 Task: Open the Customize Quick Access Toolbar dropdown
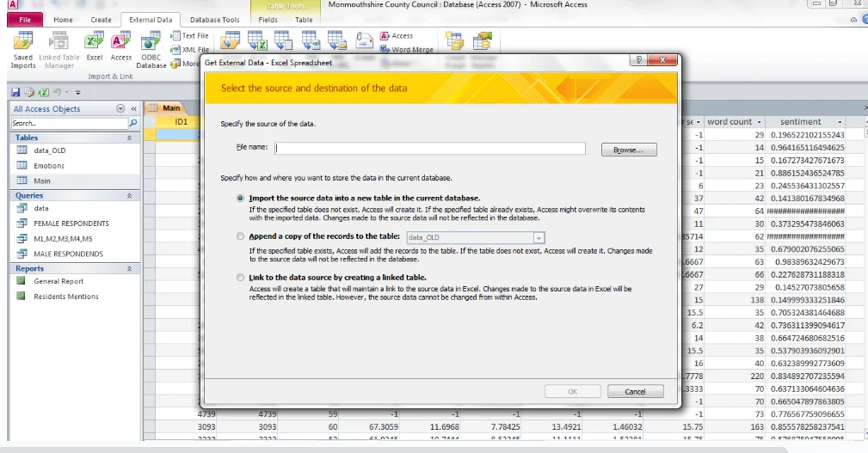(78, 92)
